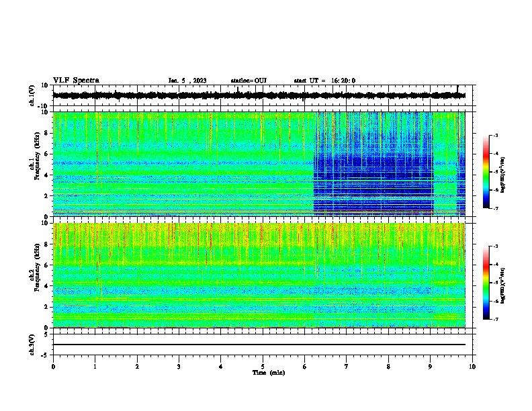Click the date text "Jan. 5, 2023"
This screenshot has height=411, width=532.
click(187, 81)
